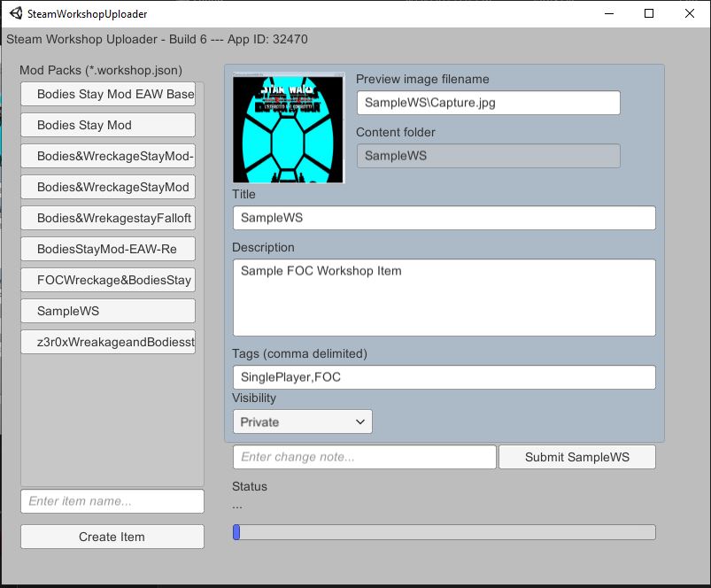Submit SampleWS to the workshop
711x588 pixels.
577,457
